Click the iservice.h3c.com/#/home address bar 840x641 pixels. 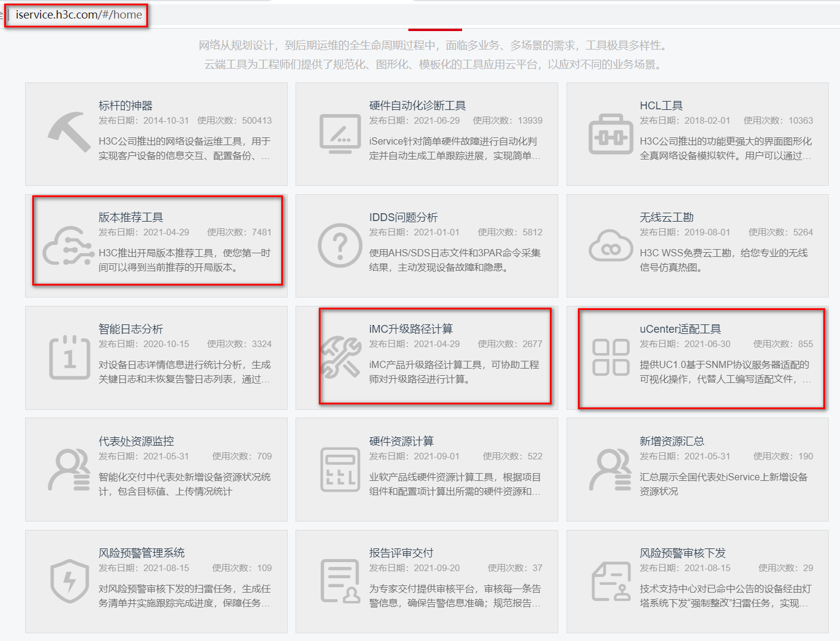coord(79,15)
